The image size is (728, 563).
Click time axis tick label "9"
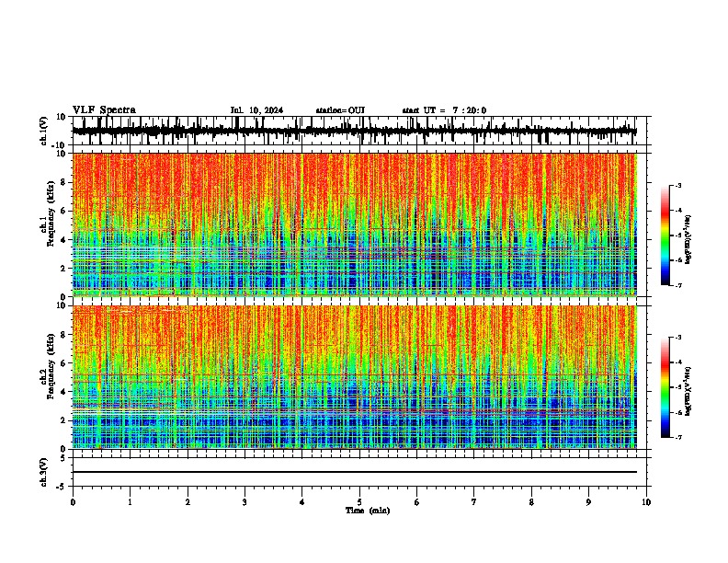(588, 502)
